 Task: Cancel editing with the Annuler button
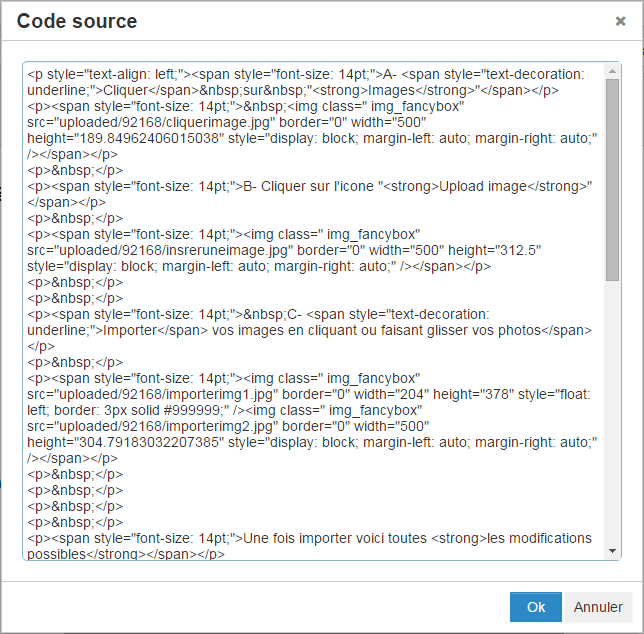[x=598, y=607]
